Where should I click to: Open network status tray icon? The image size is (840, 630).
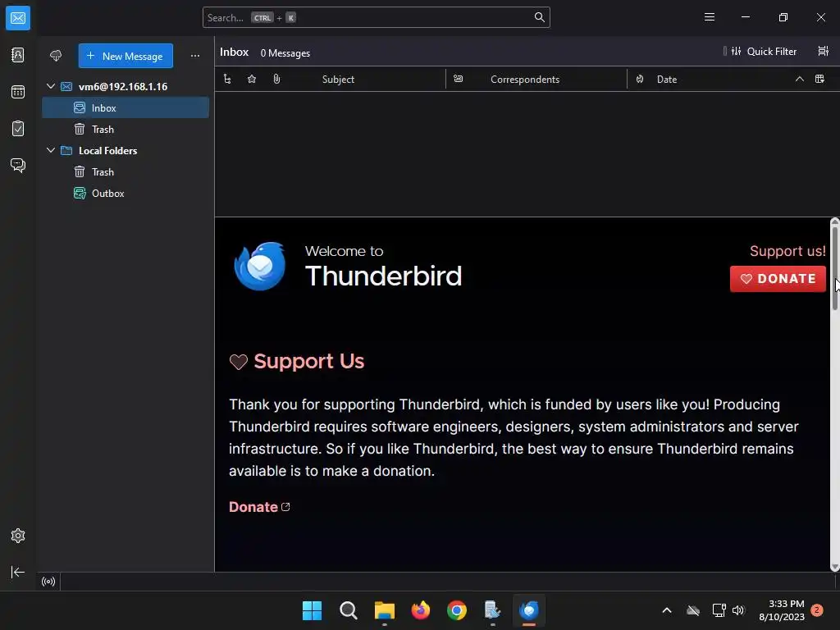[719, 610]
